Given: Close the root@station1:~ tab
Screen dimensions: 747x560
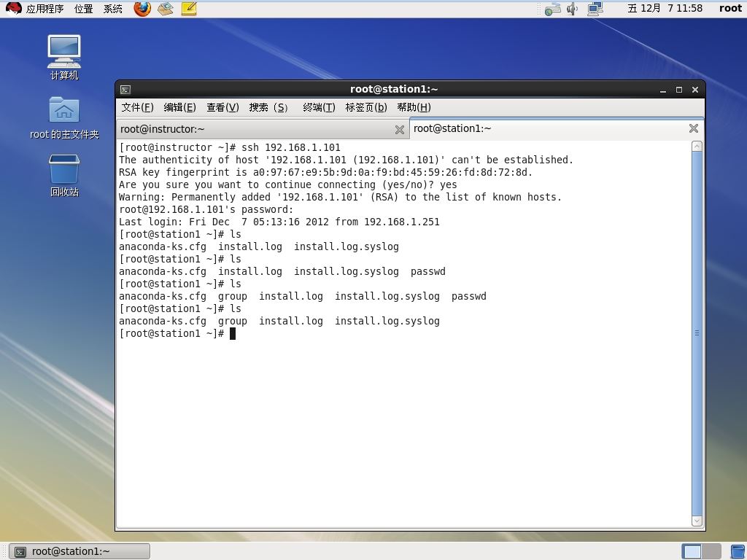Looking at the screenshot, I should pos(694,128).
